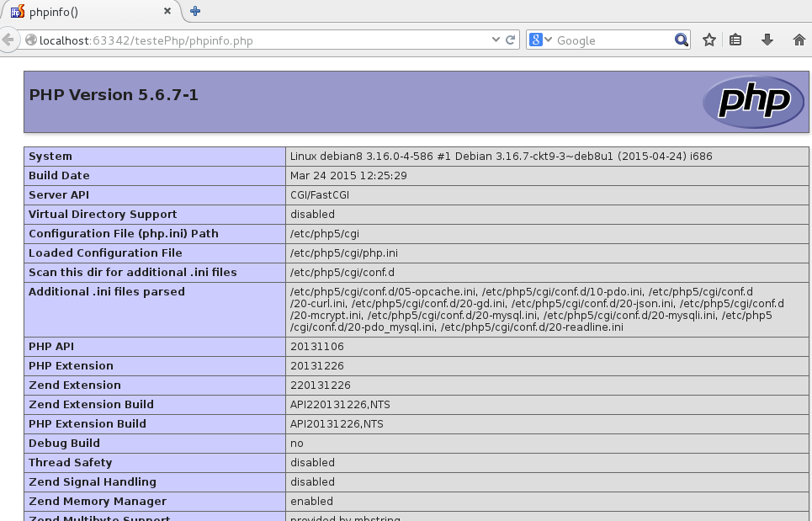Click Scan this dir for additional .ini files

(x=133, y=273)
